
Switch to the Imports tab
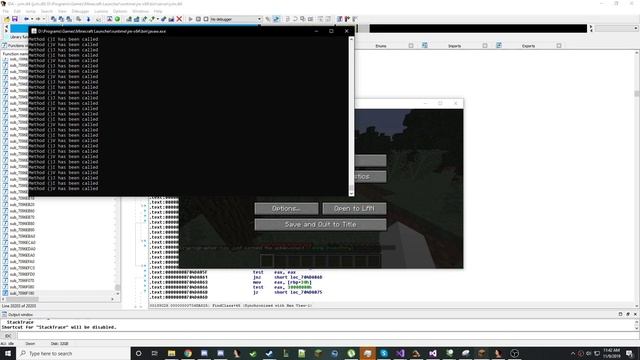(x=454, y=46)
